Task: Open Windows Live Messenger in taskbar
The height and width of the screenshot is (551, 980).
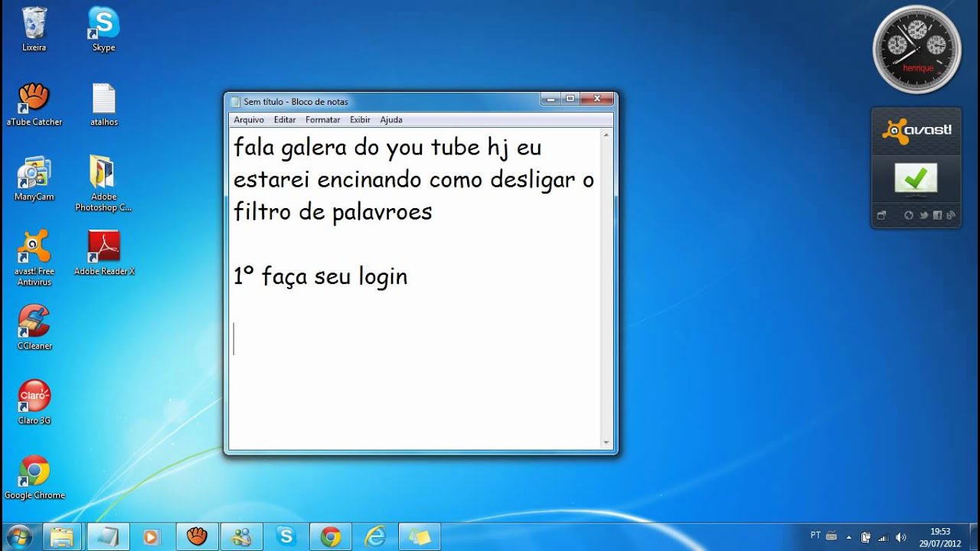Action: tap(242, 536)
